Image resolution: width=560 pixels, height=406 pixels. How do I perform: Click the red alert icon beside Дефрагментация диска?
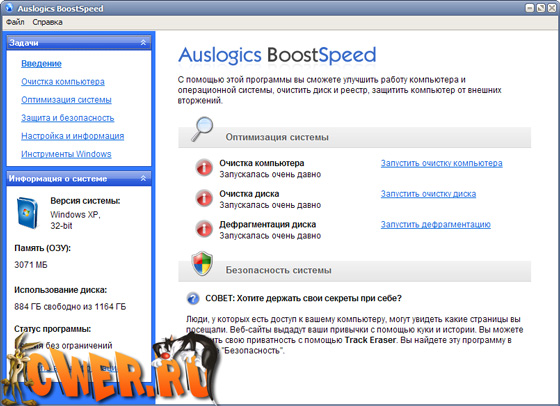pos(204,229)
